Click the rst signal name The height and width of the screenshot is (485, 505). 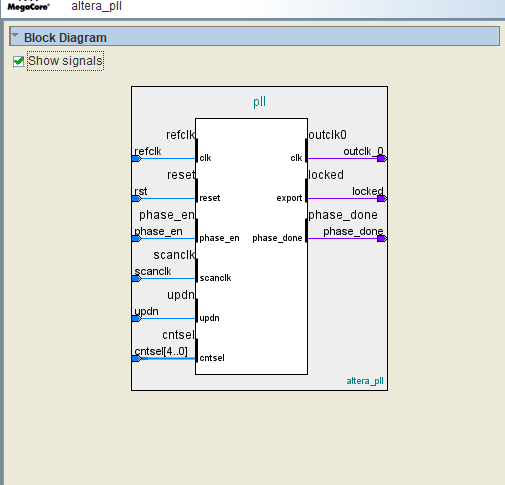[x=141, y=191]
